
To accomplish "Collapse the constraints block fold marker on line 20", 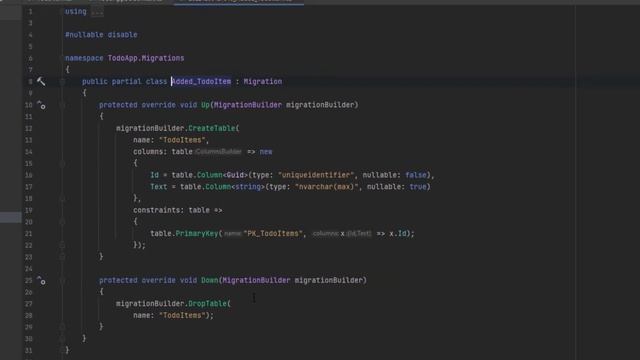I will (x=62, y=222).
